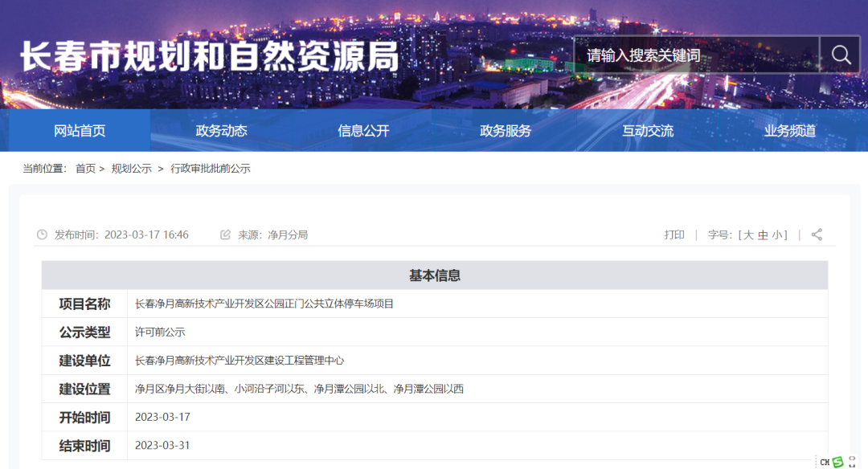Set the font size to 中
The height and width of the screenshot is (469, 868).
pyautogui.click(x=763, y=235)
